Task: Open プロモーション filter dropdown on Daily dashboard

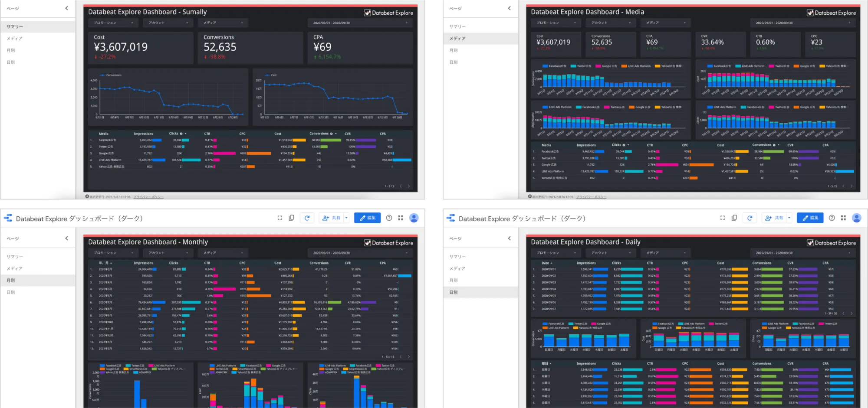Action: pos(556,253)
